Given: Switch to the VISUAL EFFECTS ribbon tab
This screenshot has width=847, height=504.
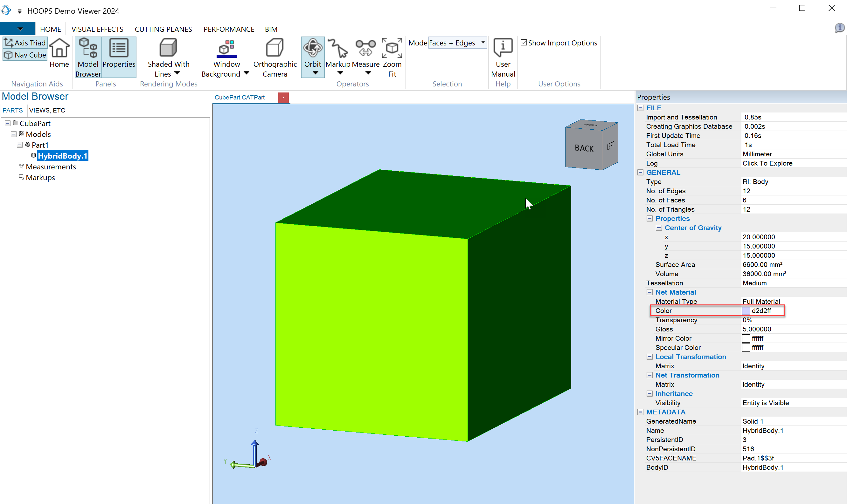Looking at the screenshot, I should click(97, 29).
